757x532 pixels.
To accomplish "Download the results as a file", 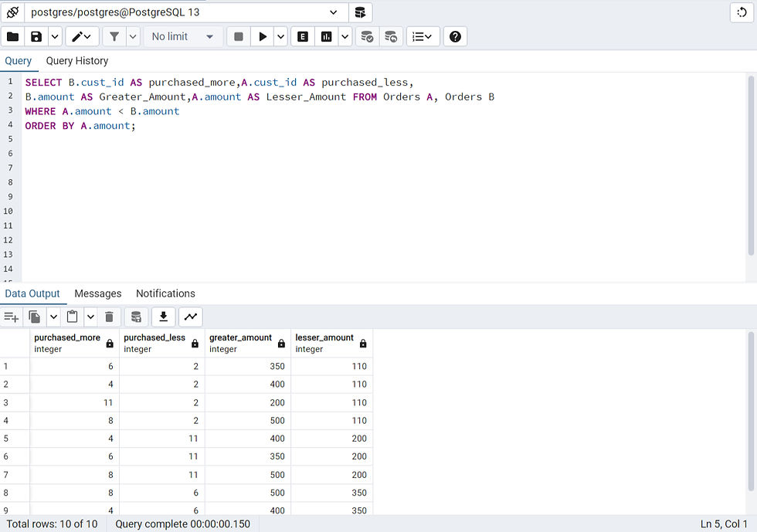I will click(163, 317).
